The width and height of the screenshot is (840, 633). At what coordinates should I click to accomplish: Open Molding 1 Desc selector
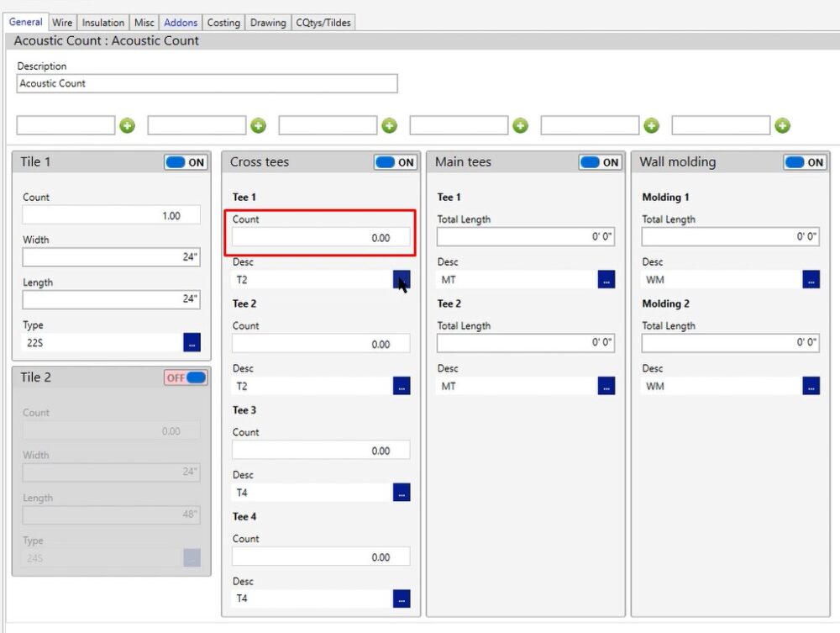pyautogui.click(x=811, y=280)
